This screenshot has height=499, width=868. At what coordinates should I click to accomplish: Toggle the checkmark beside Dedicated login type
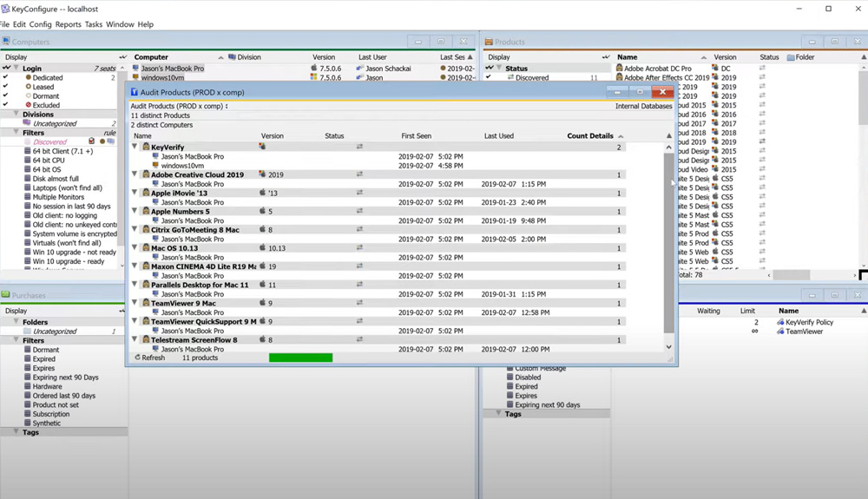pyautogui.click(x=5, y=77)
